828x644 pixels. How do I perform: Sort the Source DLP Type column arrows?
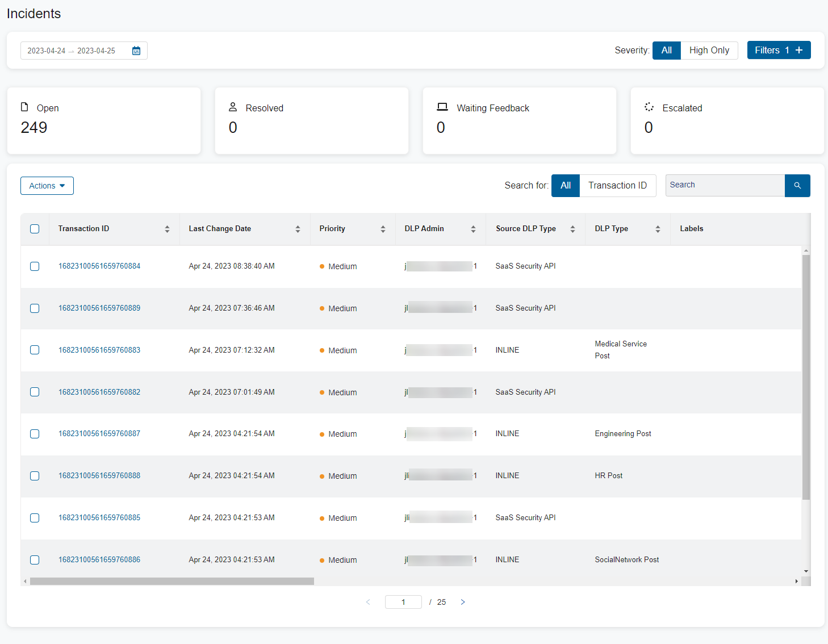click(572, 229)
